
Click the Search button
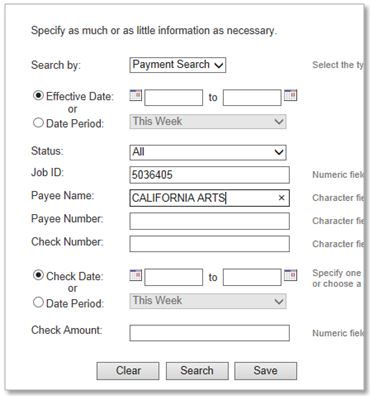tap(197, 371)
